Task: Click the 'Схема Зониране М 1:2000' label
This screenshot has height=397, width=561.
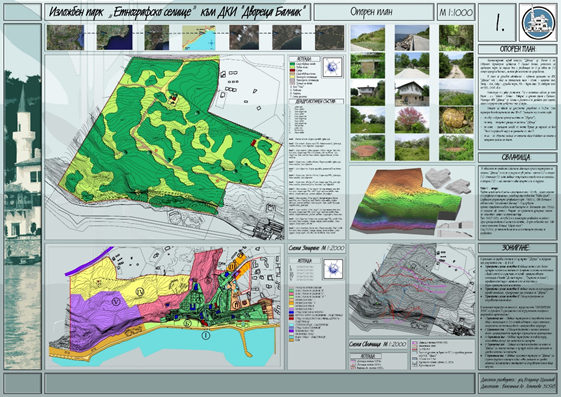Action: coord(316,248)
